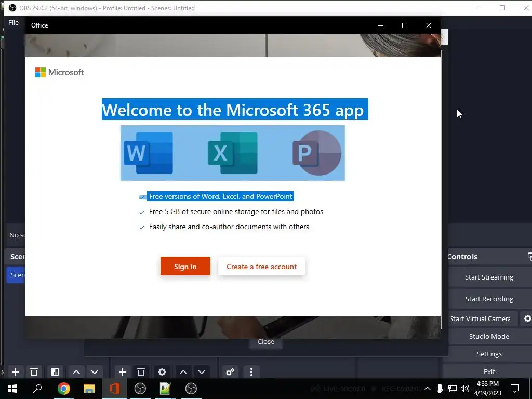Open OBS Settings button
The image size is (532, 399).
[489, 354]
